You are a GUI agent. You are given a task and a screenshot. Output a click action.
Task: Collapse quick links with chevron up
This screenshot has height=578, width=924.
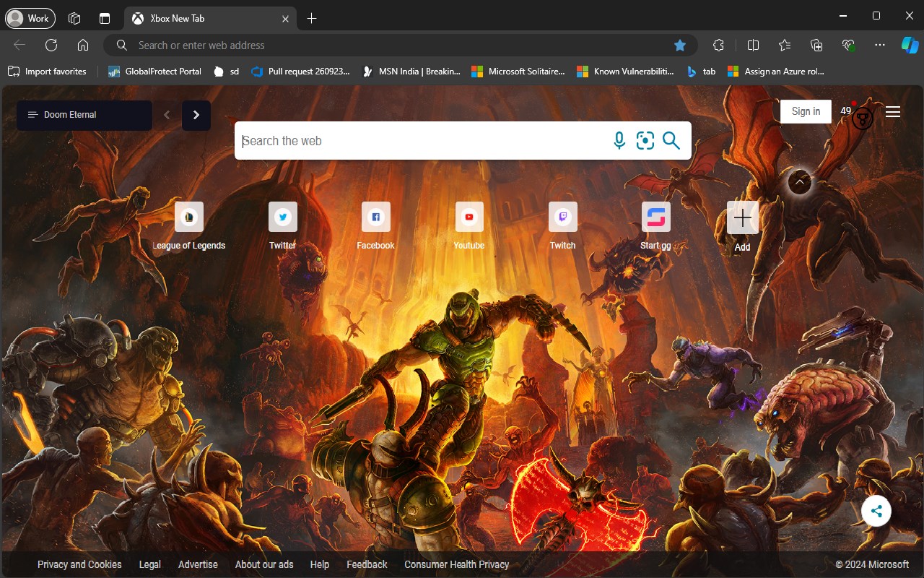point(800,182)
